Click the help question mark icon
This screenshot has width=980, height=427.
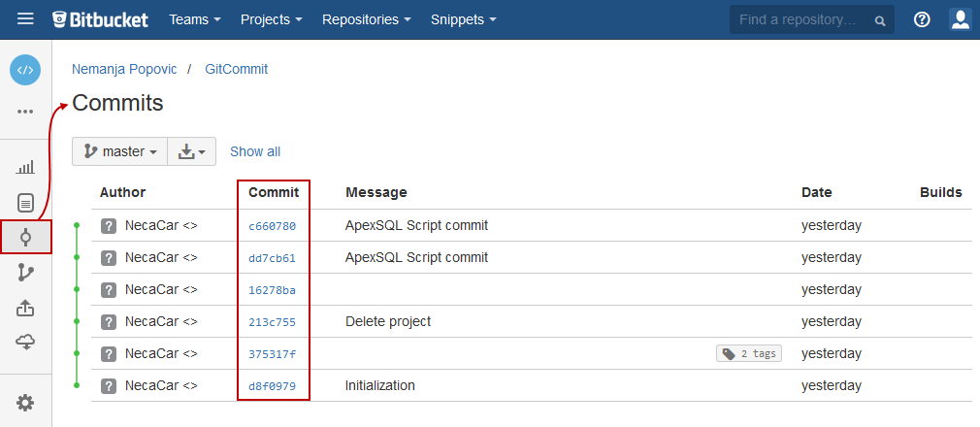[922, 19]
